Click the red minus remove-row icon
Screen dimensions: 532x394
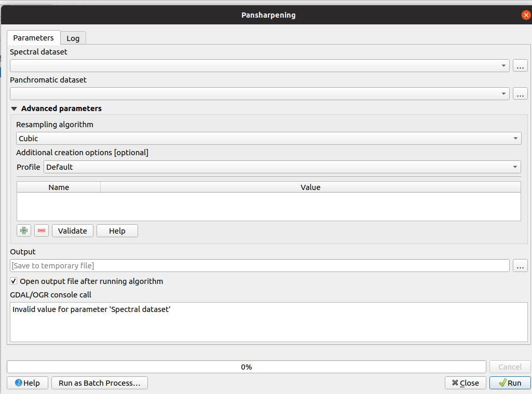[x=42, y=230]
